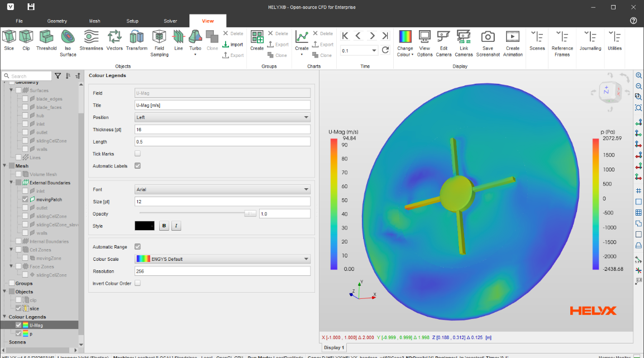Collapse the Colour Legends tree section
The image size is (644, 358).
click(4, 317)
